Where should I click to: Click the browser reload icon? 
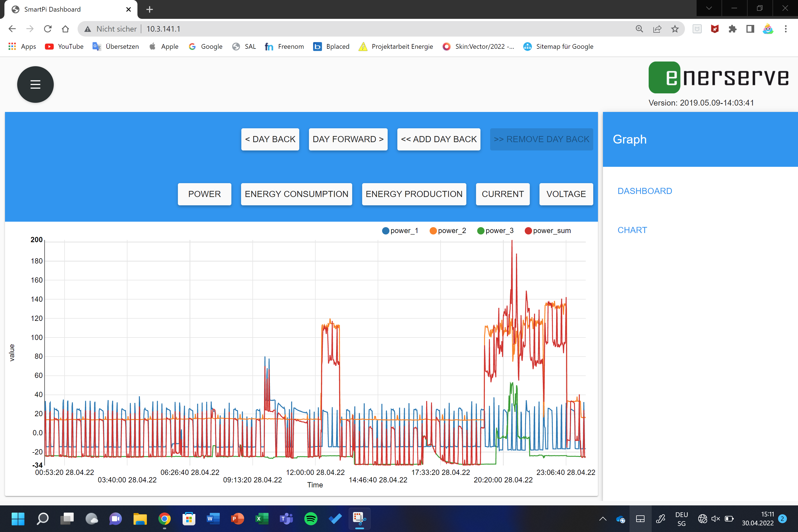[47, 29]
